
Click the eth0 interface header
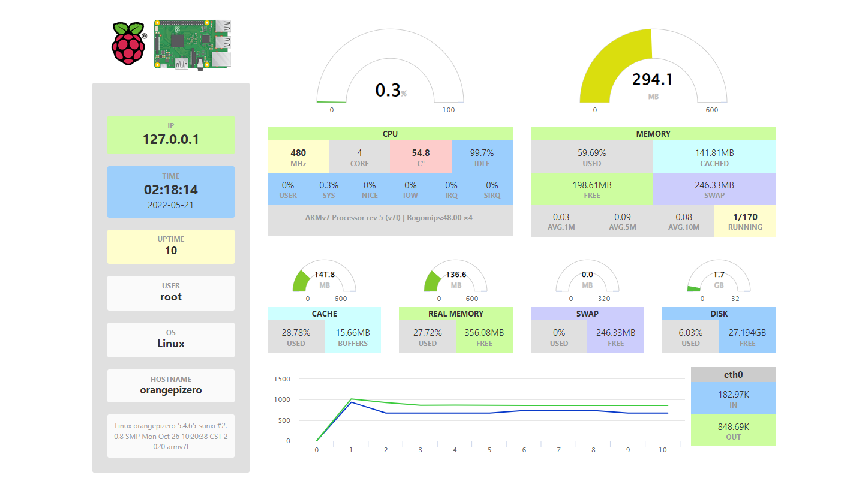click(x=733, y=375)
